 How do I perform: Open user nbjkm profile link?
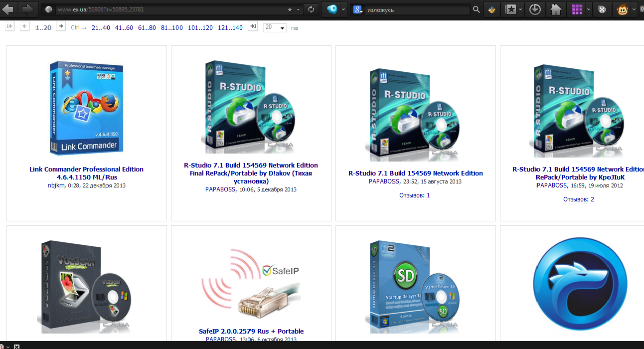click(x=56, y=185)
